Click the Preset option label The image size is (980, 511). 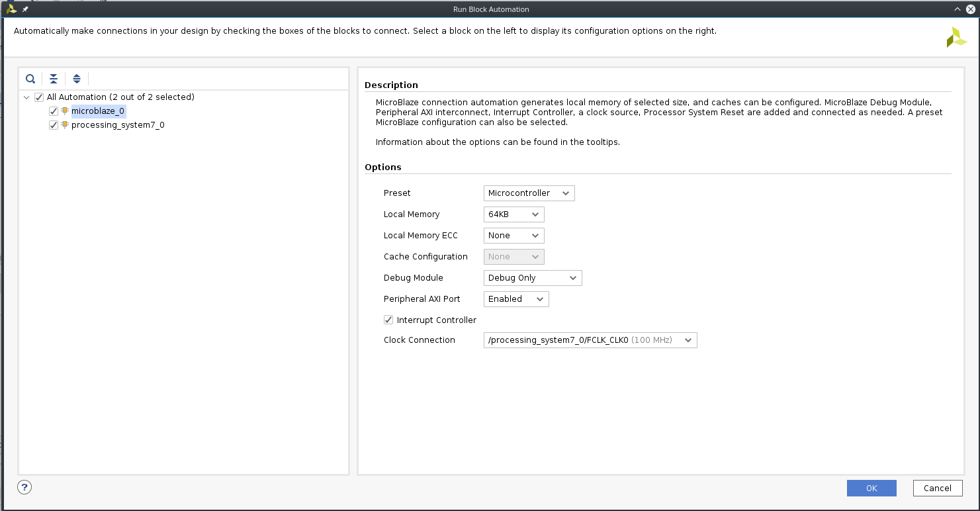click(x=397, y=193)
